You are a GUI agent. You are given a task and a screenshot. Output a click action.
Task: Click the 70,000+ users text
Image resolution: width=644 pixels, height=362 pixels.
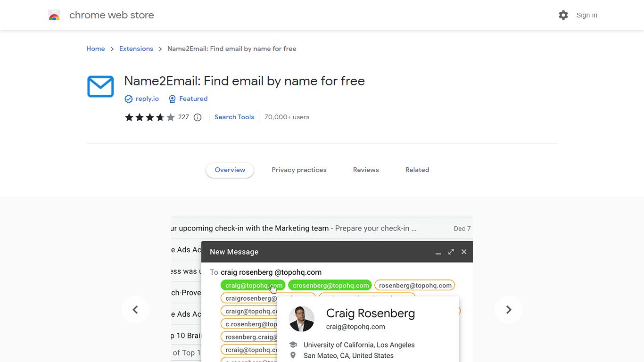coord(287,117)
